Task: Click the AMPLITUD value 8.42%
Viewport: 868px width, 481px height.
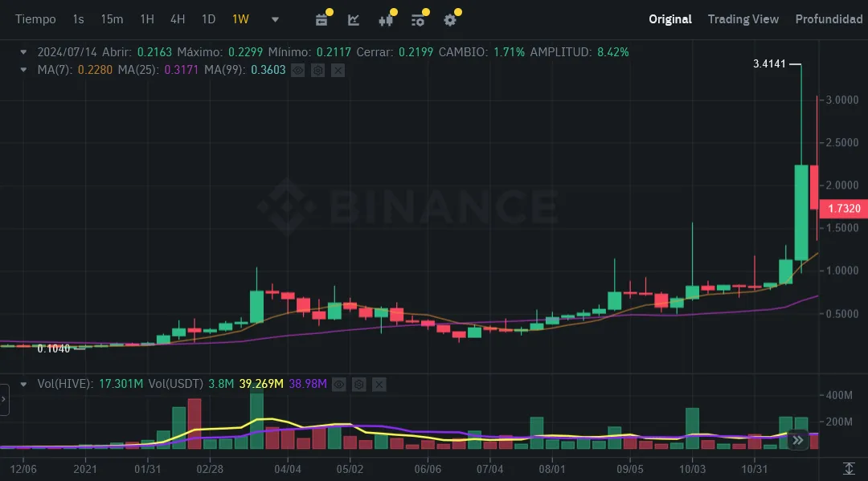Action: 612,52
